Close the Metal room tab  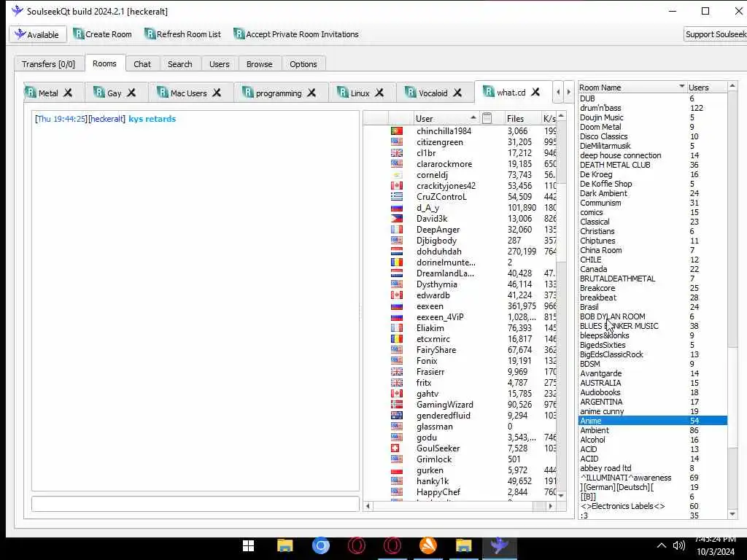click(68, 93)
